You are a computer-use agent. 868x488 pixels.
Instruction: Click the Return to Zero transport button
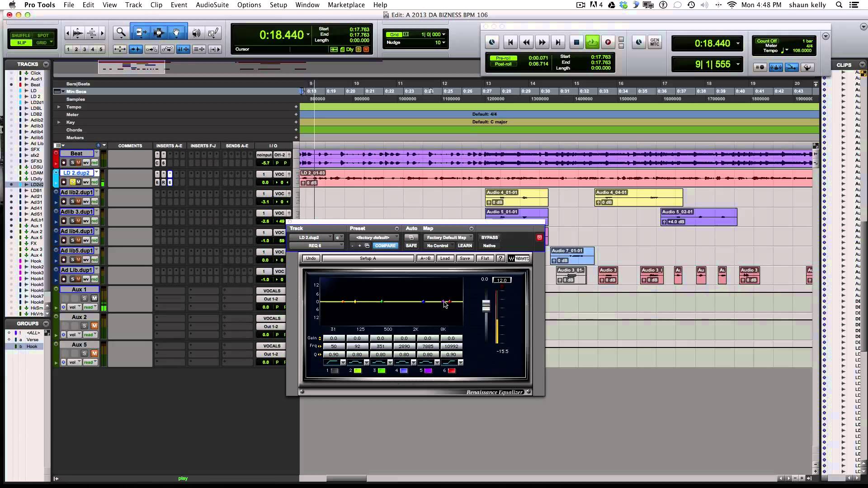510,42
